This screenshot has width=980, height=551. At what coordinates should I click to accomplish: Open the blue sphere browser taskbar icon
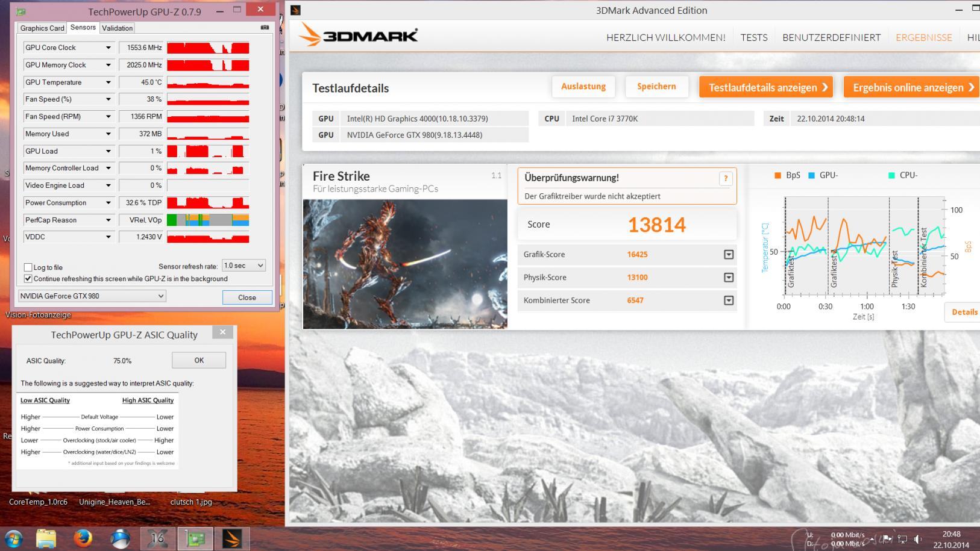120,538
